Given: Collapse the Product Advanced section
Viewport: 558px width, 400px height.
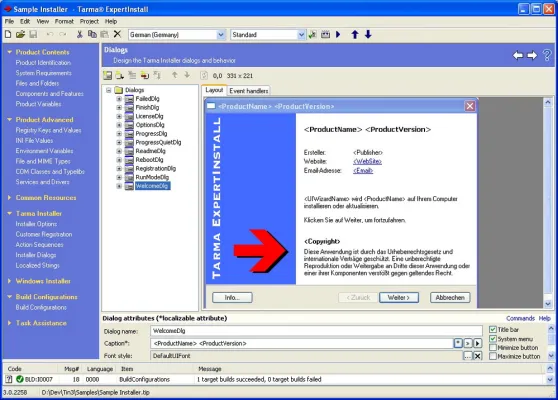Looking at the screenshot, I should 10,120.
